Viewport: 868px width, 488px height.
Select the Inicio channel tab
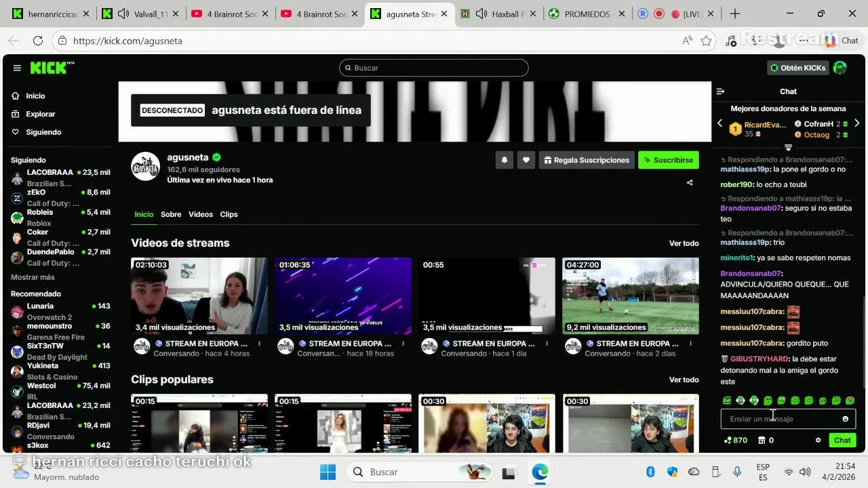144,214
